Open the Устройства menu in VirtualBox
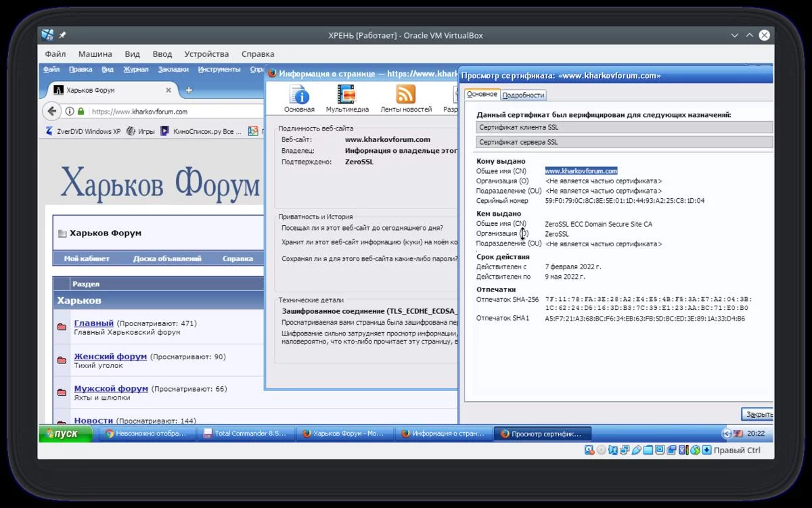This screenshot has height=508, width=812. (x=206, y=54)
